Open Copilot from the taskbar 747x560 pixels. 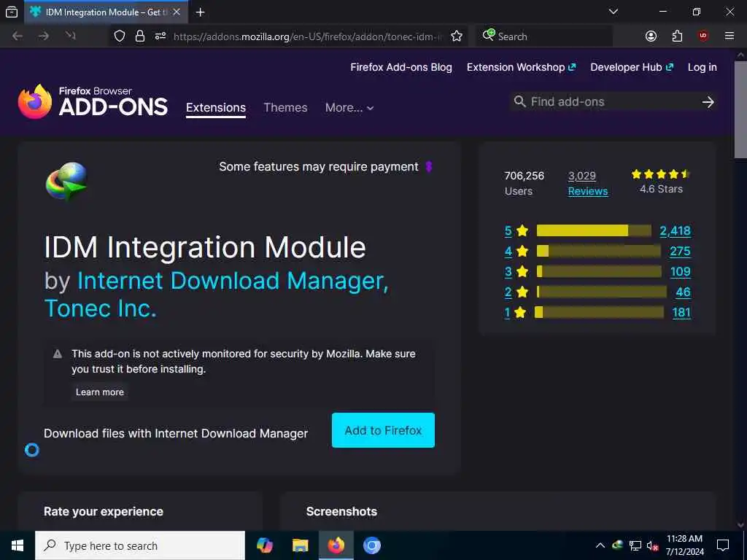coord(264,545)
